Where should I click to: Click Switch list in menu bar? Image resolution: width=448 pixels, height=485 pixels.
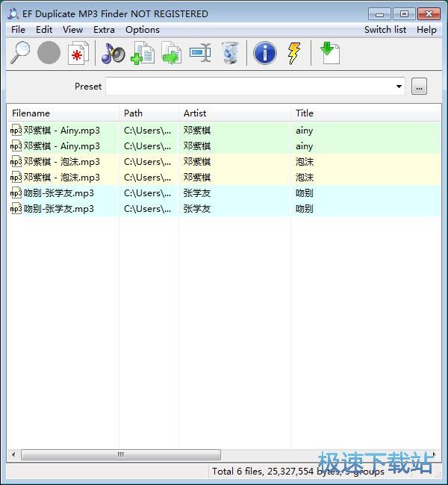(385, 30)
